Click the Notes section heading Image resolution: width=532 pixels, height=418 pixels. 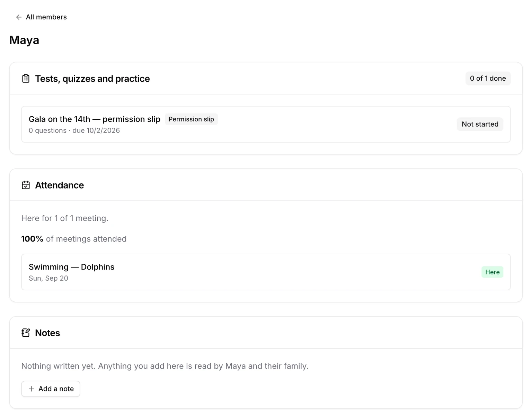[47, 333]
